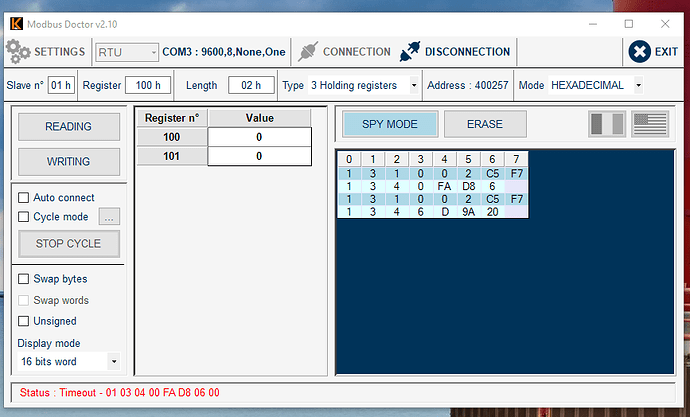This screenshot has width=690, height=417.
Task: Minimize the Modbus Doctor window
Action: pyautogui.click(x=593, y=24)
